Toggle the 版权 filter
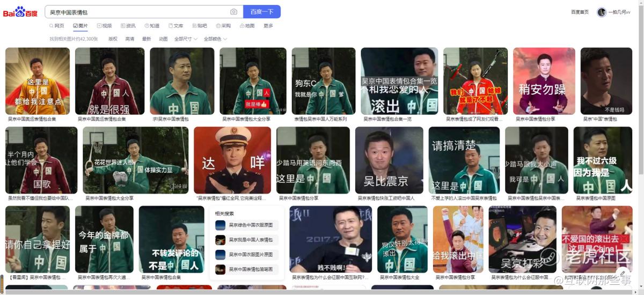This screenshot has width=644, height=295. click(113, 39)
